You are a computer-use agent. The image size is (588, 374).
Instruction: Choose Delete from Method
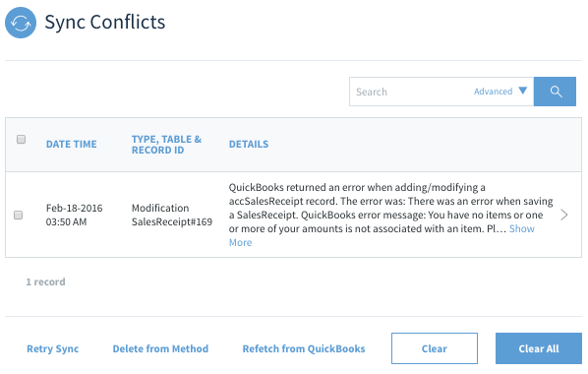(x=160, y=348)
